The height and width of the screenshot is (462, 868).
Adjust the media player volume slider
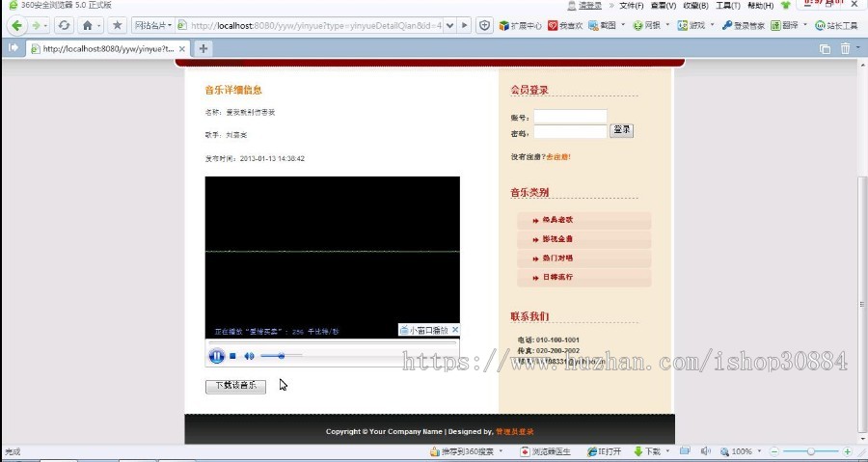[282, 356]
